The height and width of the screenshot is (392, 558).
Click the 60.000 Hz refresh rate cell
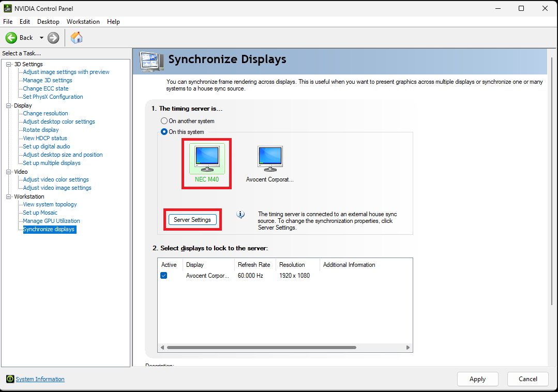(x=250, y=275)
